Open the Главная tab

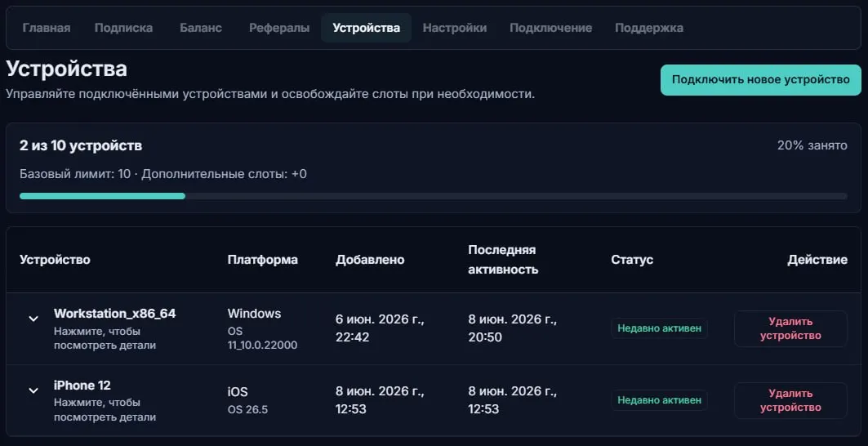pos(47,28)
